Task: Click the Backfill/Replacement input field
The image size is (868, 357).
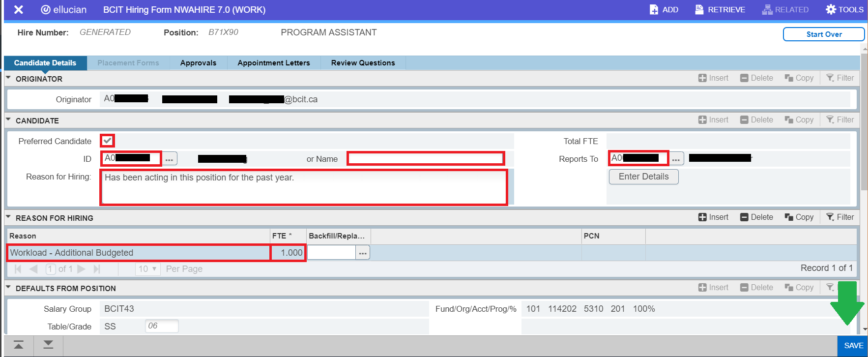Action: click(331, 253)
